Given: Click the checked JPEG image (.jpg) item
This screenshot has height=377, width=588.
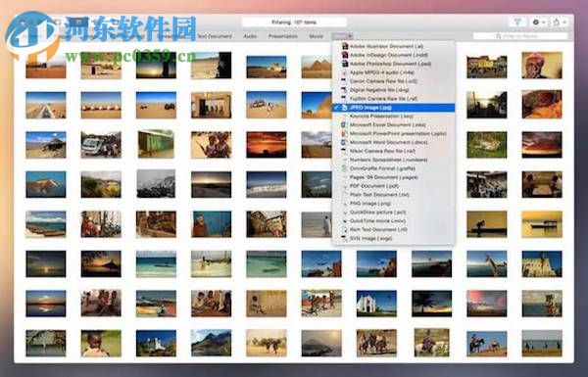Looking at the screenshot, I should coord(393,108).
